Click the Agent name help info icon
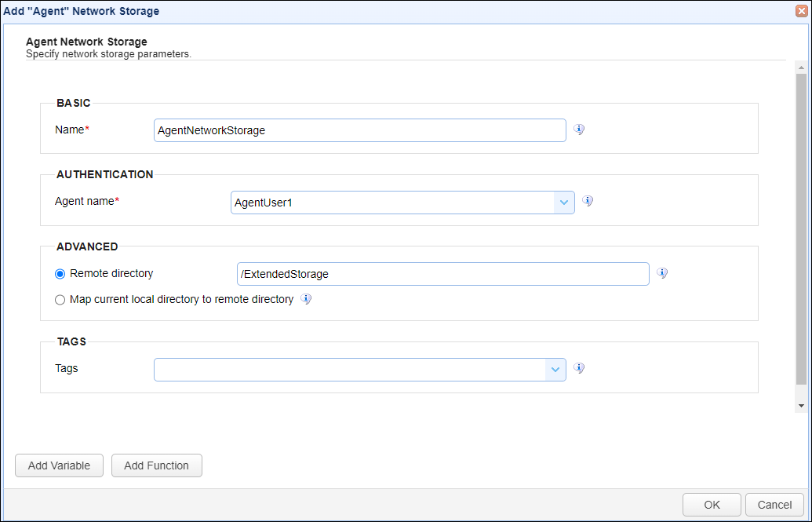The height and width of the screenshot is (522, 812). [588, 201]
